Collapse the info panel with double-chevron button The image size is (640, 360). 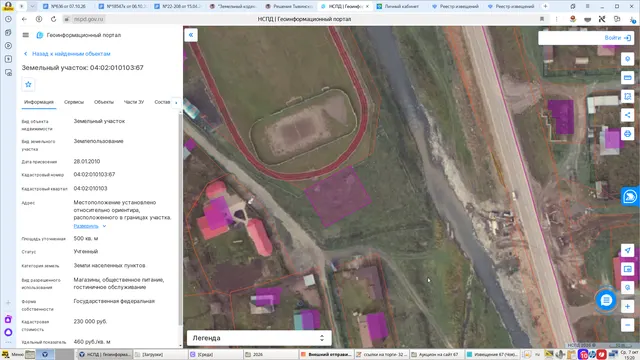click(x=191, y=35)
